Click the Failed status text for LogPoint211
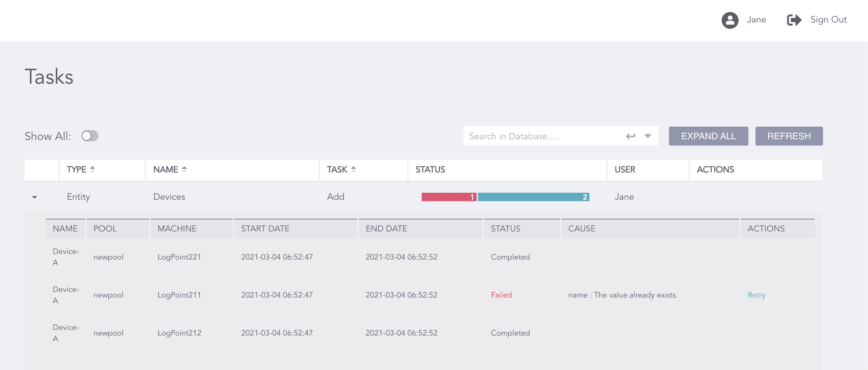 click(502, 295)
